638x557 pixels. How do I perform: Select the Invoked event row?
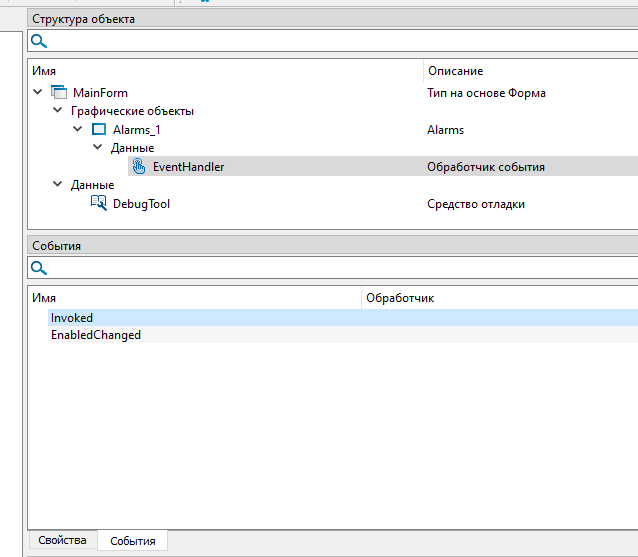pos(72,318)
